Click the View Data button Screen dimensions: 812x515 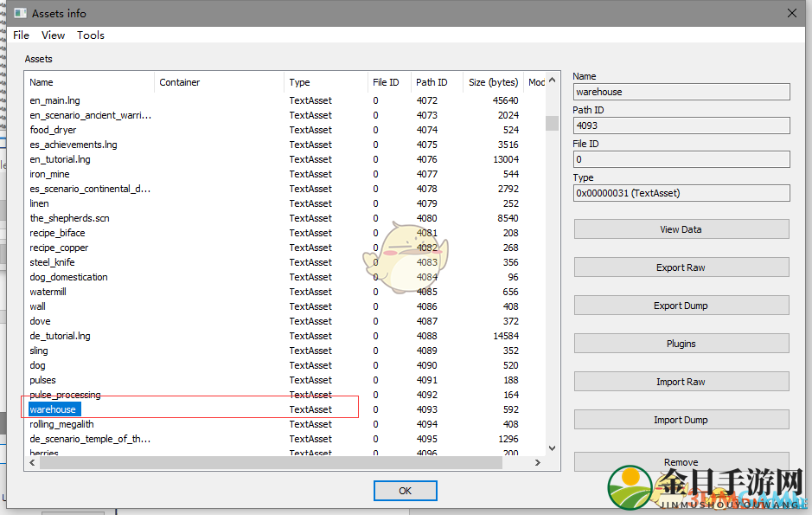pyautogui.click(x=681, y=229)
